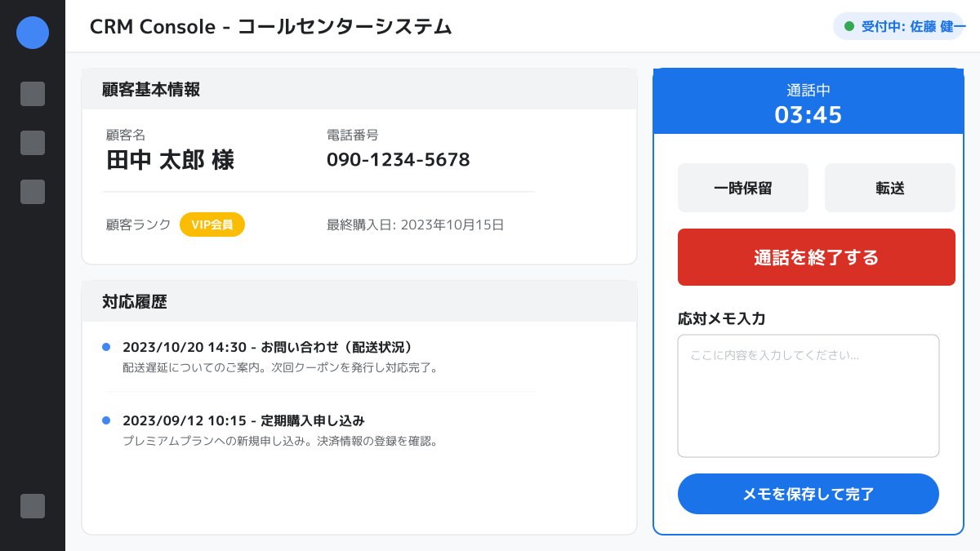This screenshot has height=551, width=980.
Task: Click the blue circle logo in sidebar
Action: click(33, 33)
